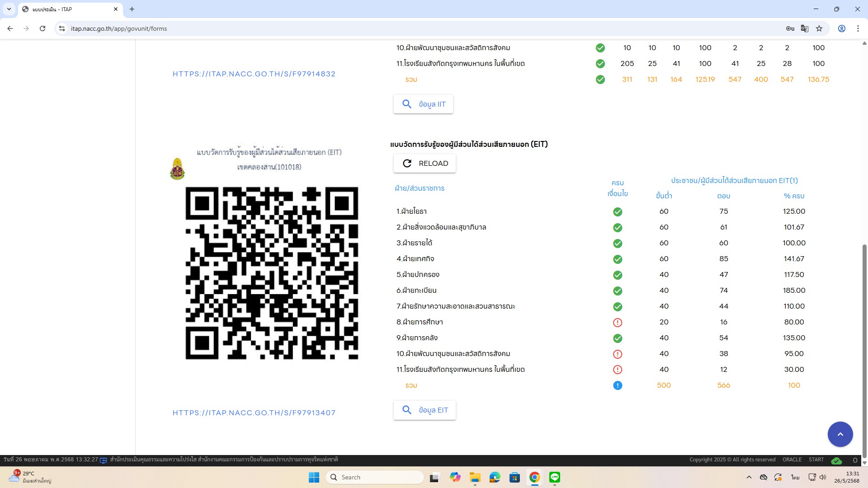Image resolution: width=868 pixels, height=488 pixels.
Task: Click the value 185.00 in 6.ฝ่ายทะเบียน row
Action: click(x=794, y=291)
